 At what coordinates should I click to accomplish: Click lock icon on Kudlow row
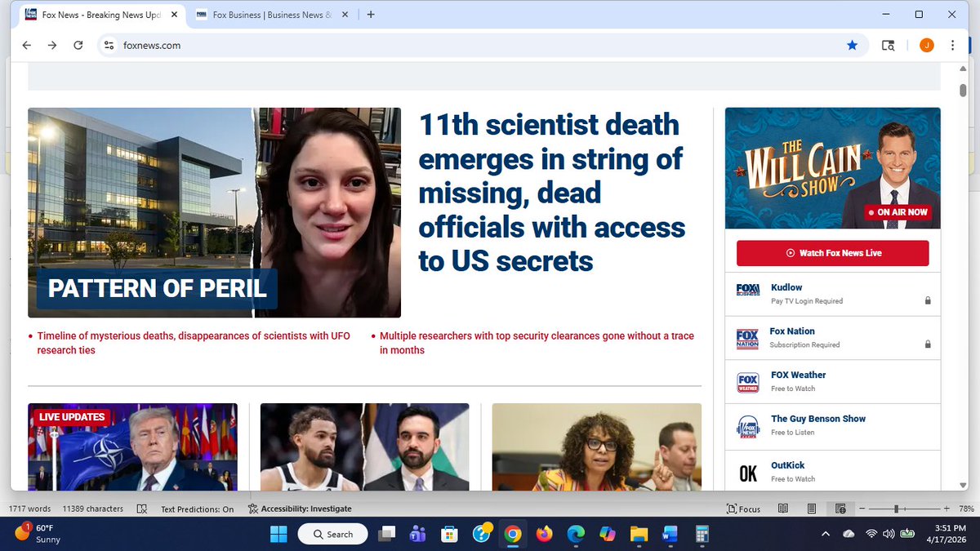928,300
